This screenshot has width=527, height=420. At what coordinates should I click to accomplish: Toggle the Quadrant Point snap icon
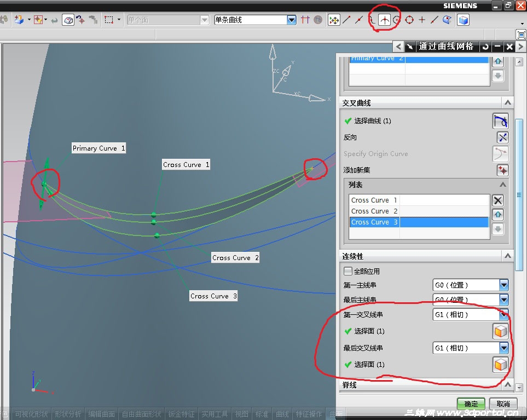click(409, 20)
